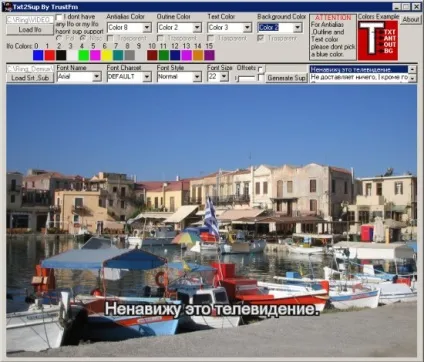424x362 pixels.
Task: Open the Background Color dropdown
Action: coord(298,28)
